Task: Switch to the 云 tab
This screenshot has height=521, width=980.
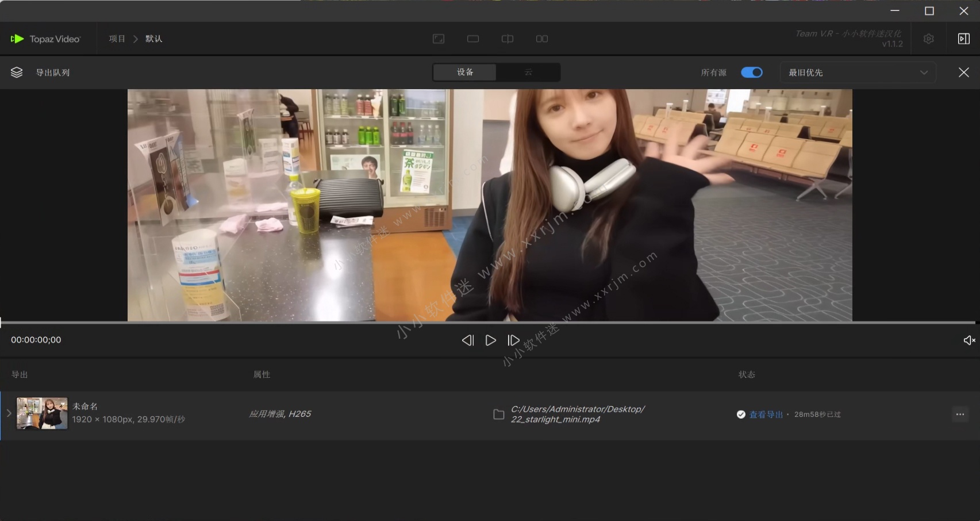Action: tap(528, 72)
